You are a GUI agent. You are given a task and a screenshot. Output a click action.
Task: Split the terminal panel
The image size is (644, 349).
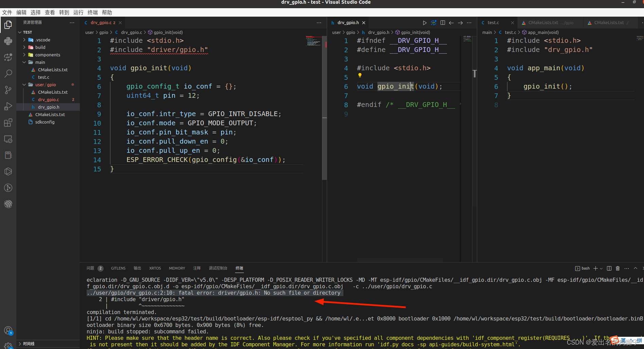coord(609,268)
